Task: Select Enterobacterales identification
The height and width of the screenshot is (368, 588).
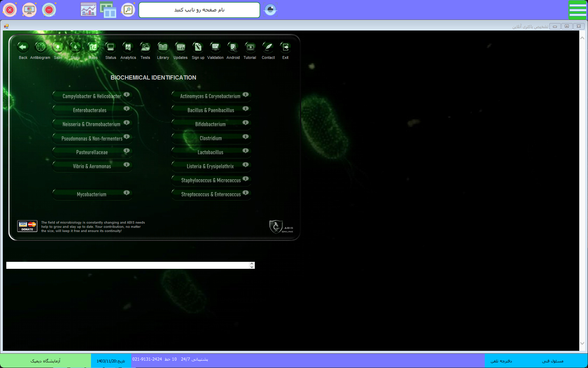Action: pos(90,110)
